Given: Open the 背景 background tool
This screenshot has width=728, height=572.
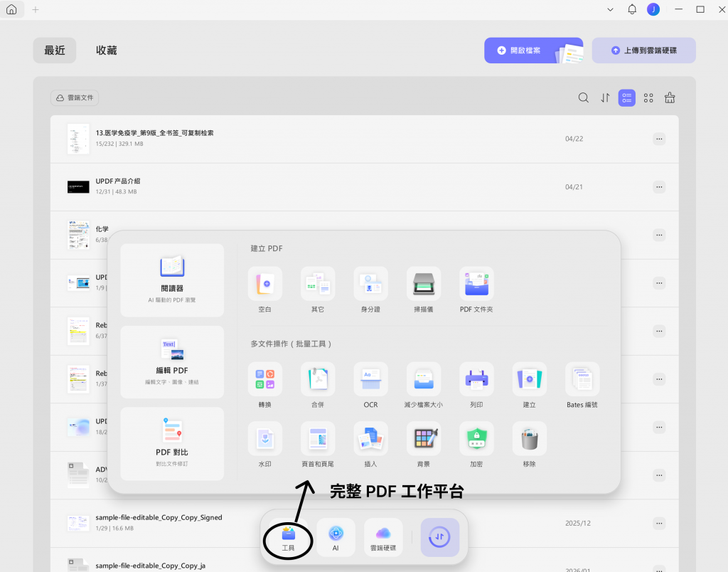Looking at the screenshot, I should coord(424,439).
